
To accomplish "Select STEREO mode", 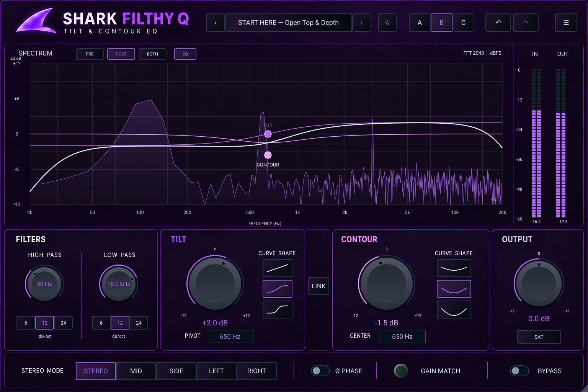I will 96,371.
